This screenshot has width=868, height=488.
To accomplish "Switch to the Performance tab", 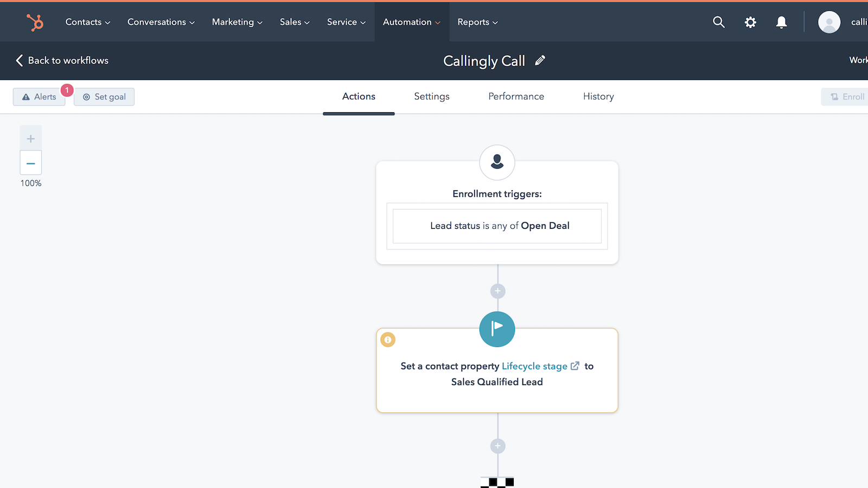I will point(515,97).
